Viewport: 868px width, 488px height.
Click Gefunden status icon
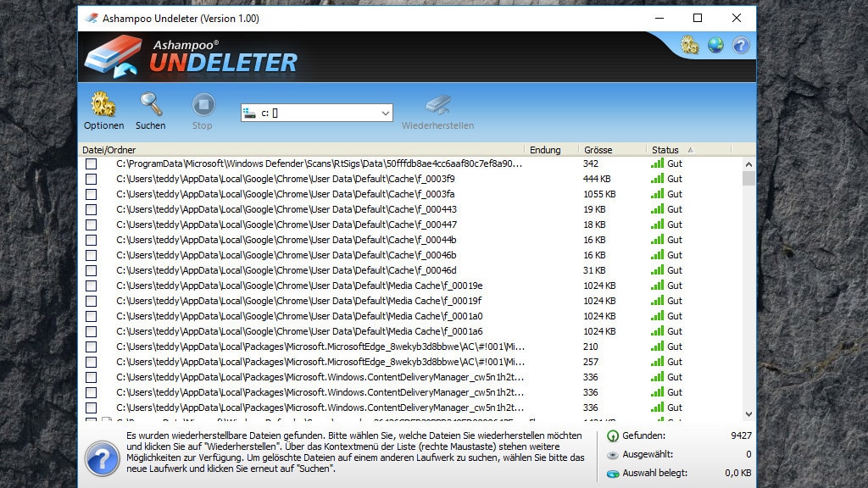point(613,436)
